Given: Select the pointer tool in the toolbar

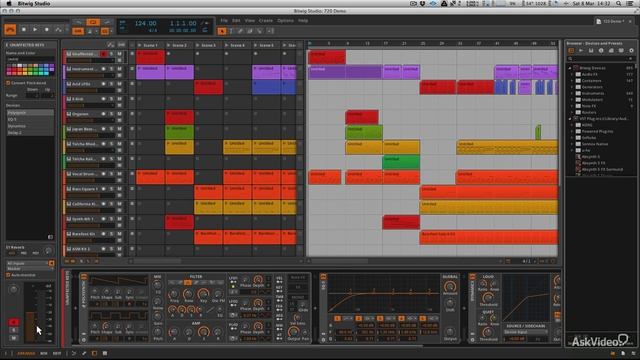Looking at the screenshot, I should point(222,31).
